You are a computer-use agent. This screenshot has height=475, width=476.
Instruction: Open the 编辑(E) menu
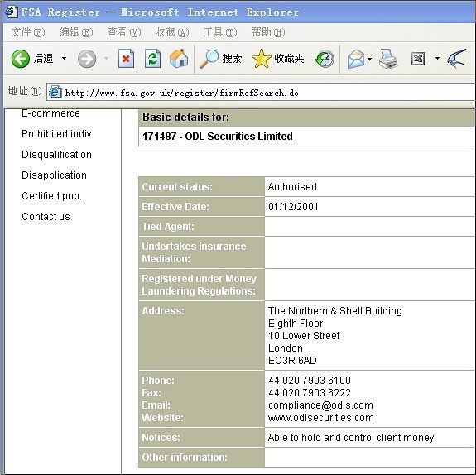76,32
